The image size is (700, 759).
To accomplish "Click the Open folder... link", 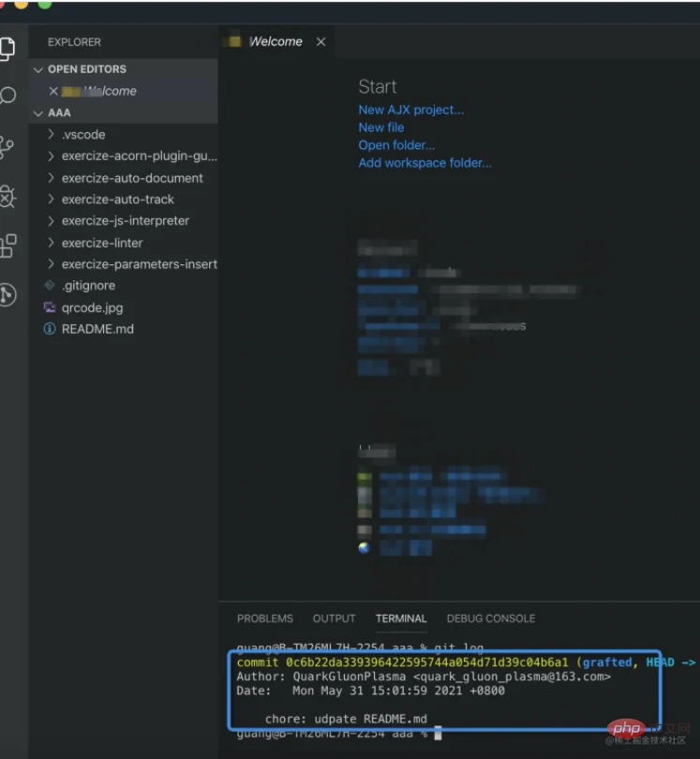I will [x=396, y=145].
